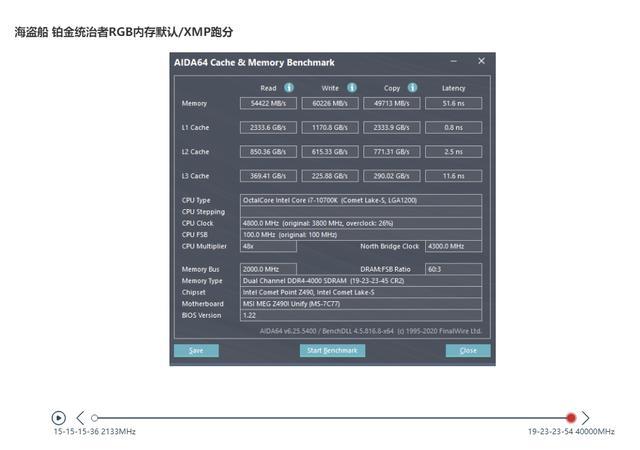Click Memory Copy value 49713 MB/s
Screen dimensions: 640x450
391,103
